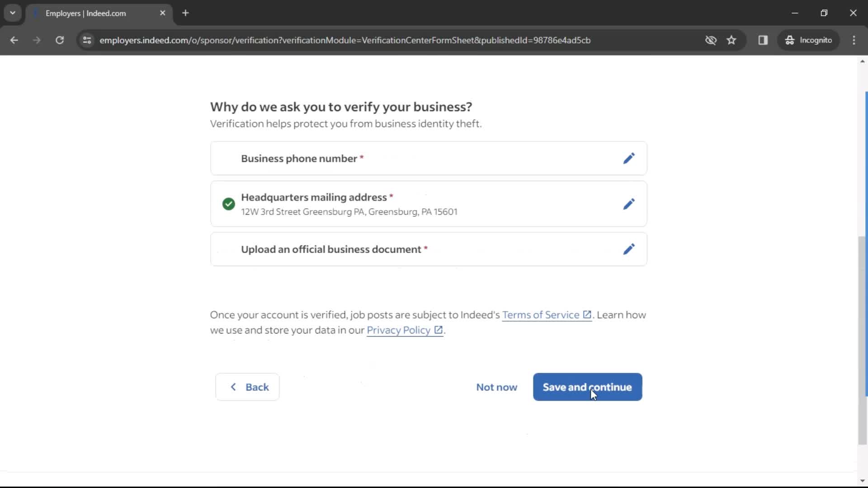Toggle the Employers Indeed tab

[99, 13]
